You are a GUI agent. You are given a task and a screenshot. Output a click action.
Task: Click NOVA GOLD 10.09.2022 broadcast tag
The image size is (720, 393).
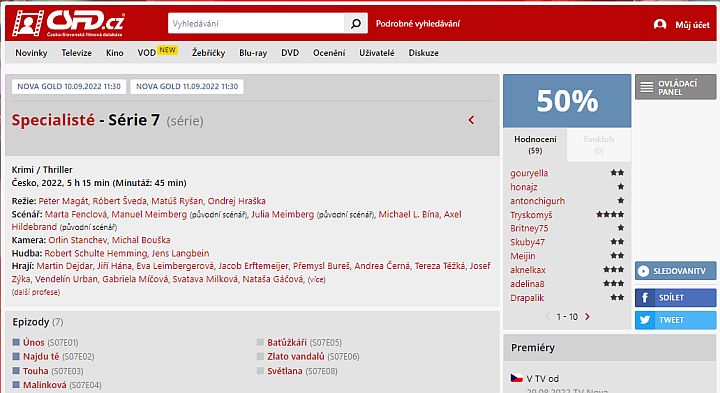[69, 86]
